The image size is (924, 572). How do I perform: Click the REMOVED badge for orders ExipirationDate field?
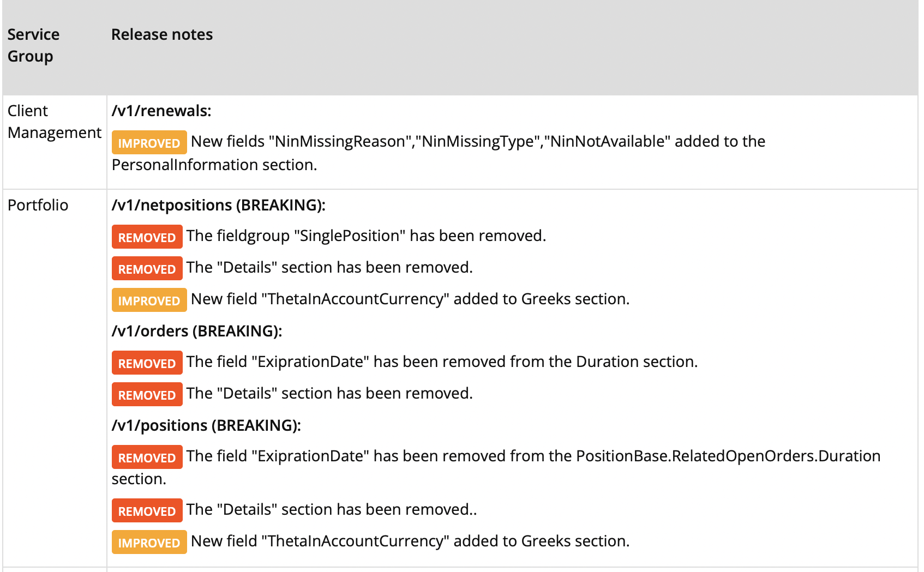click(x=147, y=363)
